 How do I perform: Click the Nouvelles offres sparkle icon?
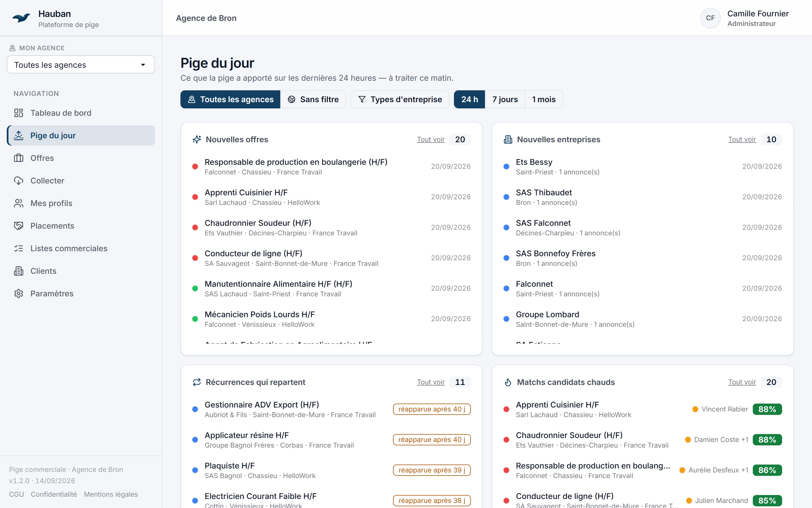[197, 139]
